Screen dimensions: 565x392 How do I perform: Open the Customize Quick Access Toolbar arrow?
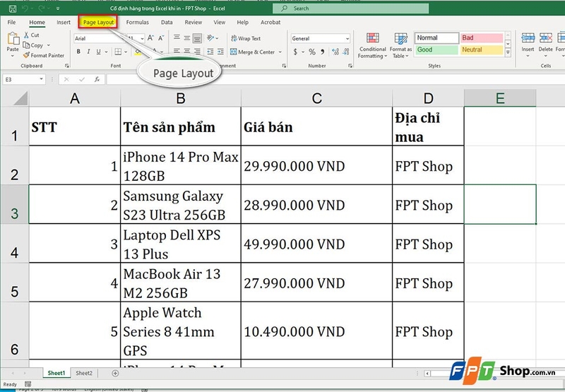pos(58,8)
